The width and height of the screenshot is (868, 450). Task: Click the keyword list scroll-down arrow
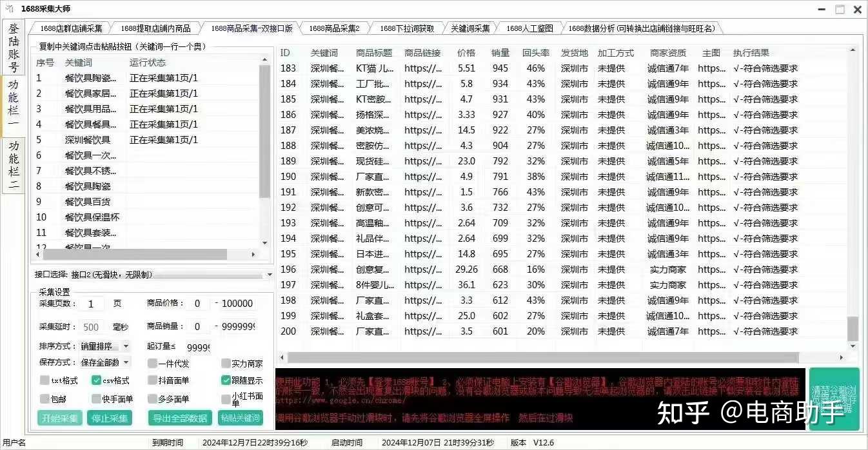point(264,242)
